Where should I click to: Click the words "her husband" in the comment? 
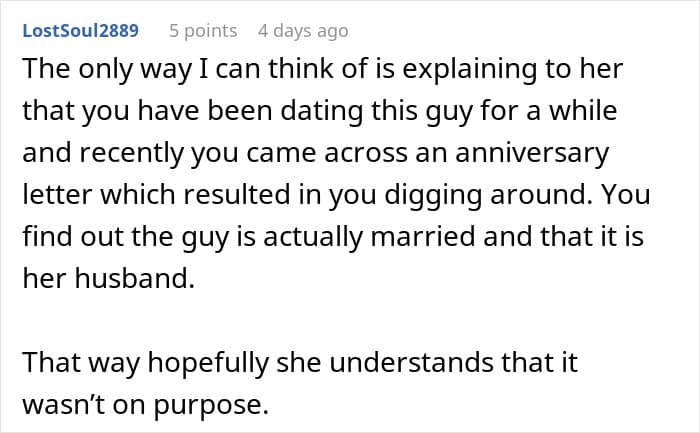click(x=107, y=279)
